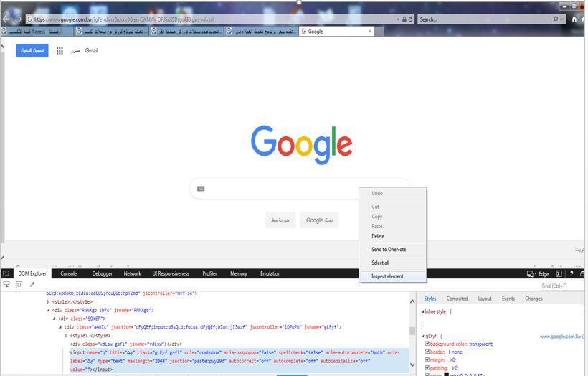Image resolution: width=588 pixels, height=376 pixels.
Task: Open the Network tab
Action: (133, 273)
